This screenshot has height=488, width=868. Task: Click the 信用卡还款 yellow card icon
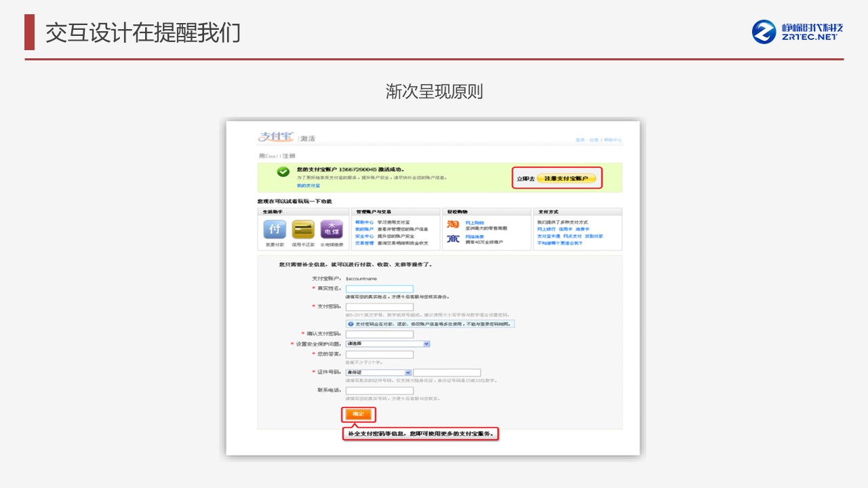(303, 229)
